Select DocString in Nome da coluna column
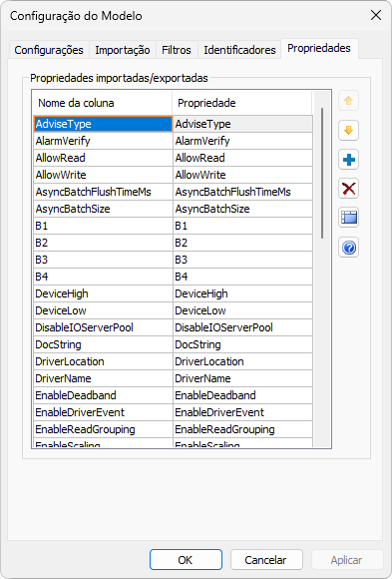 coord(103,344)
